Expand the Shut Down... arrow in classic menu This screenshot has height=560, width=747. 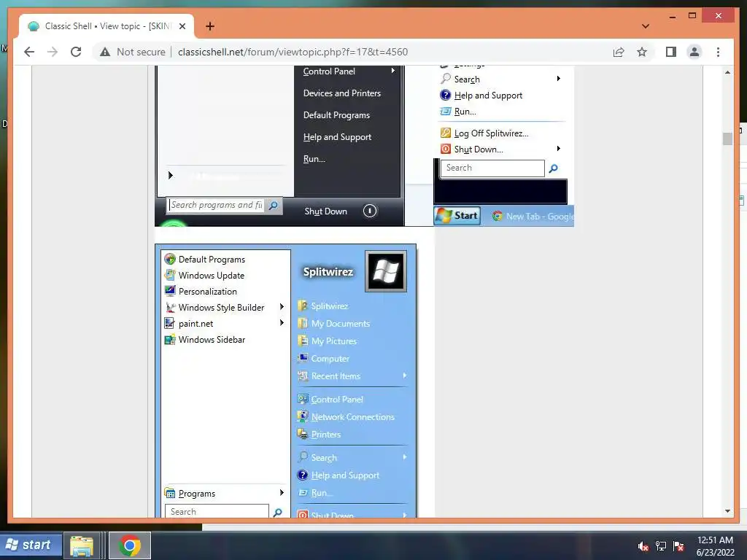coord(558,149)
